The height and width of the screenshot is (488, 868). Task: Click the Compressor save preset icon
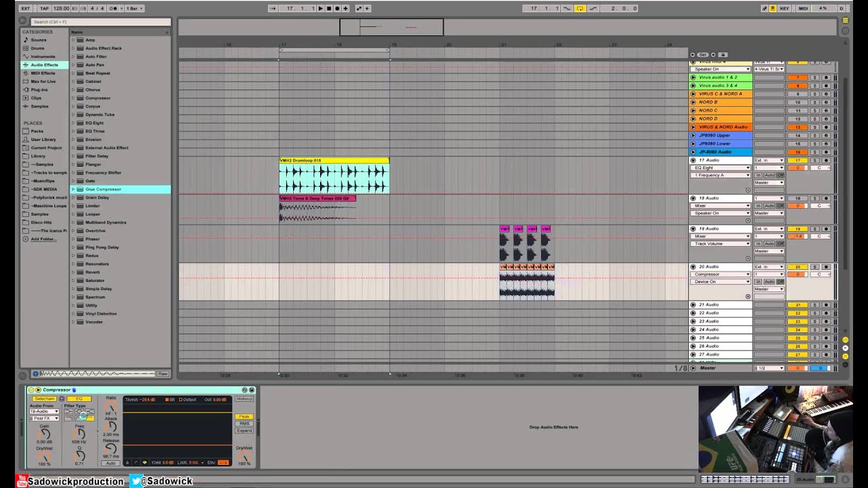(252, 390)
